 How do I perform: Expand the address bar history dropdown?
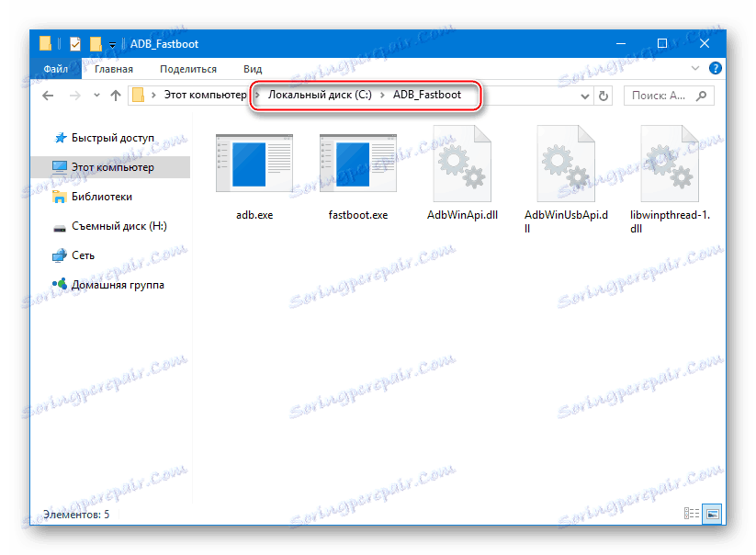point(585,96)
